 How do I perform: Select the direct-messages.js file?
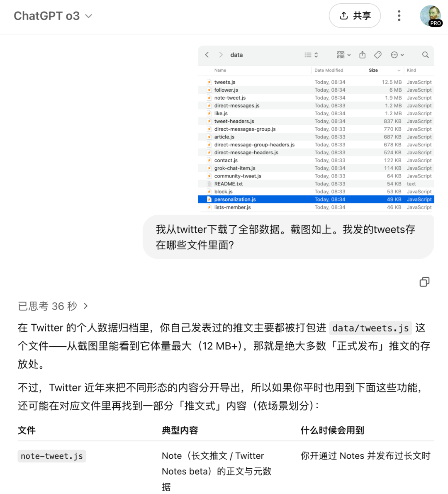point(316,105)
